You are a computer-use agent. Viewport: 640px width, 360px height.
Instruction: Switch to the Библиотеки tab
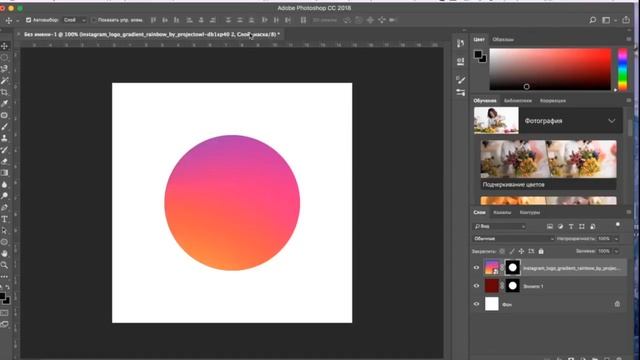tap(518, 100)
